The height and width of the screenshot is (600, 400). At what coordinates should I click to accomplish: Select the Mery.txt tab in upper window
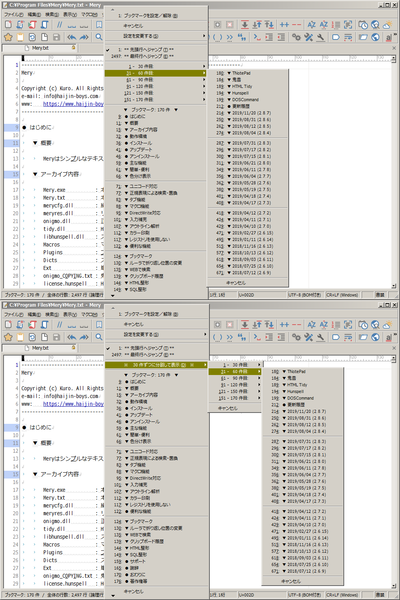click(x=40, y=48)
